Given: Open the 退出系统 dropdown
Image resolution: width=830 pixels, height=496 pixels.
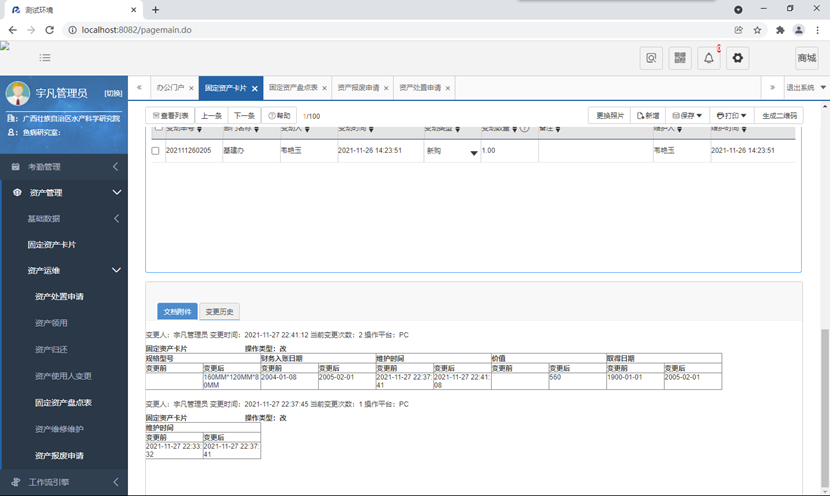Looking at the screenshot, I should pos(806,88).
